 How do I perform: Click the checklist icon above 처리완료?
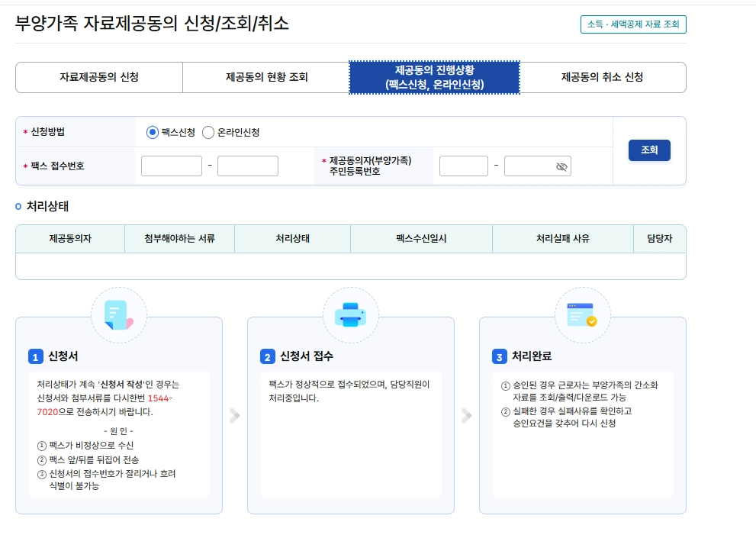click(x=582, y=314)
